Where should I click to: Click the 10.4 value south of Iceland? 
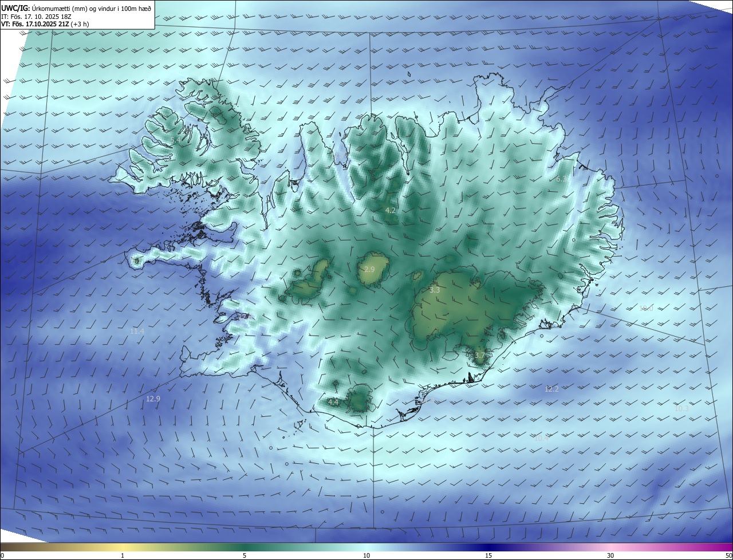click(542, 438)
